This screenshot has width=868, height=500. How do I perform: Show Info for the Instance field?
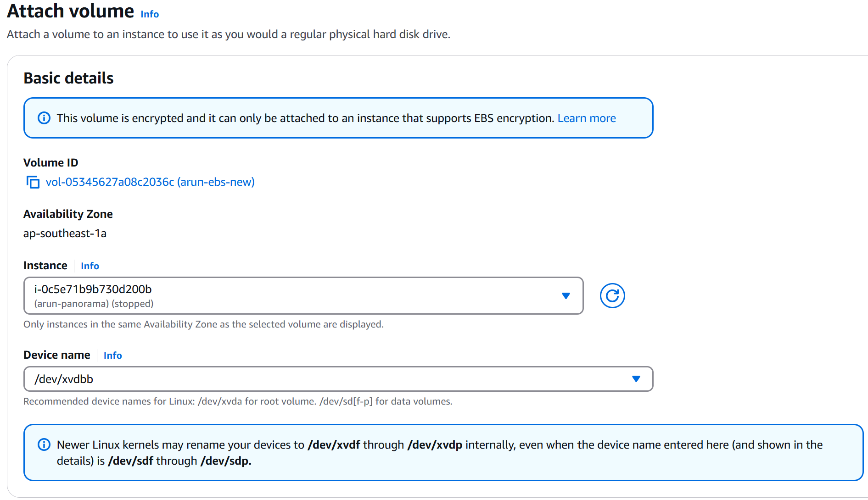(90, 266)
